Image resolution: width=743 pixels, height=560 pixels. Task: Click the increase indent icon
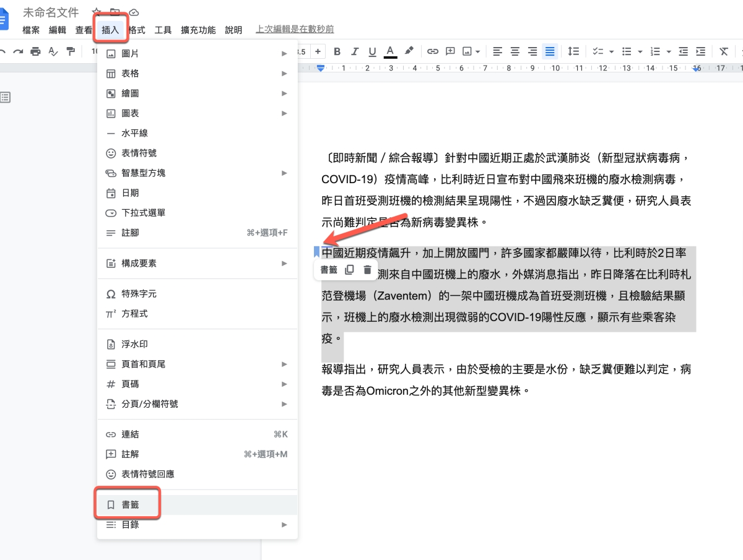701,51
